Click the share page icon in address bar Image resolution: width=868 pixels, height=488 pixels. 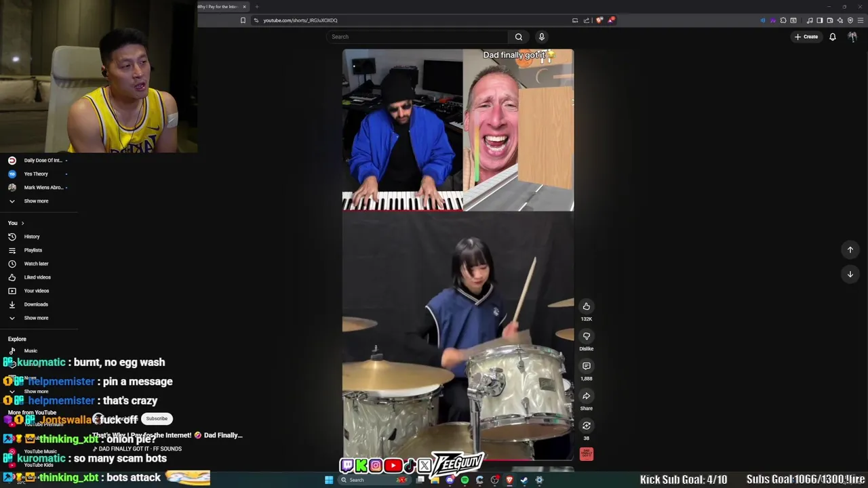(587, 20)
